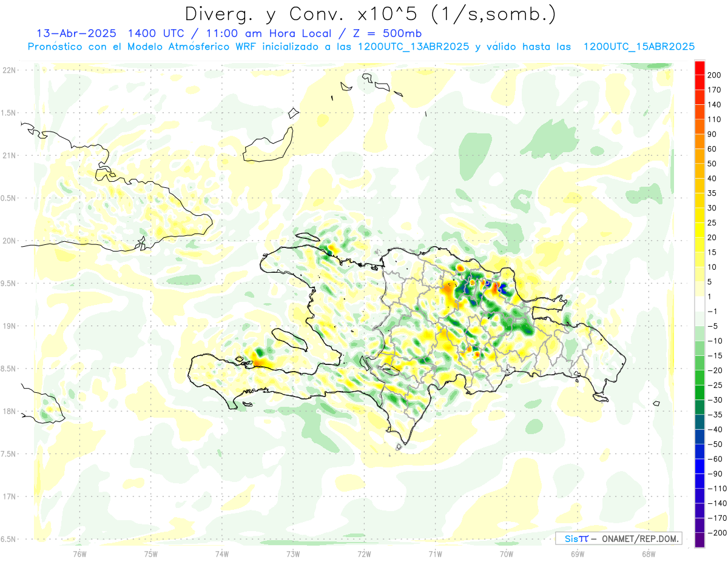
Task: Click the '17N' latitude label
Action: coord(9,497)
